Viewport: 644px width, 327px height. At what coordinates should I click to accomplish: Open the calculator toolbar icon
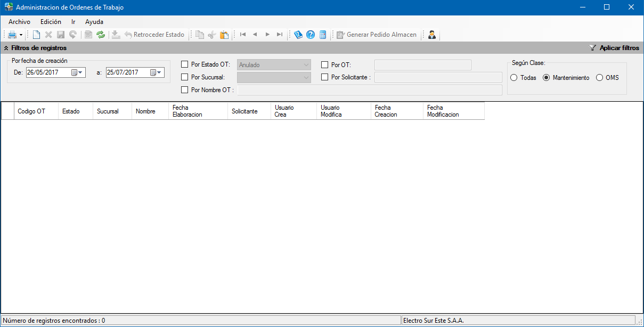coord(323,35)
